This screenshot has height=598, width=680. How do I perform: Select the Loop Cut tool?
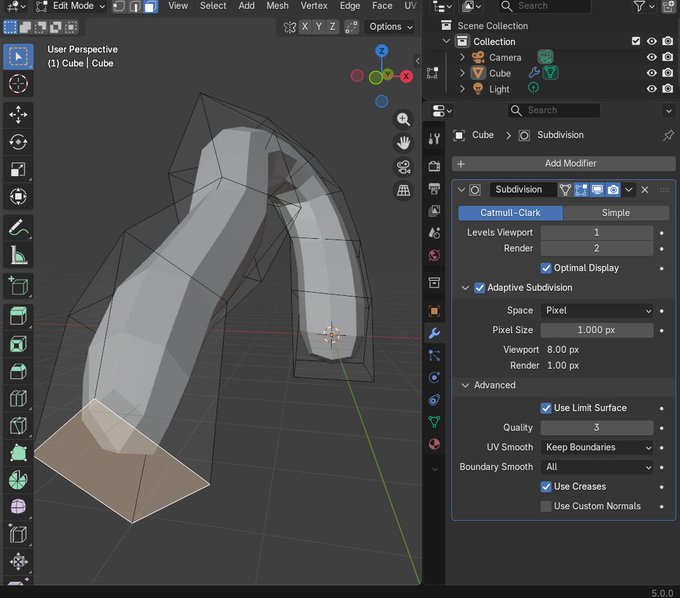coord(18,399)
